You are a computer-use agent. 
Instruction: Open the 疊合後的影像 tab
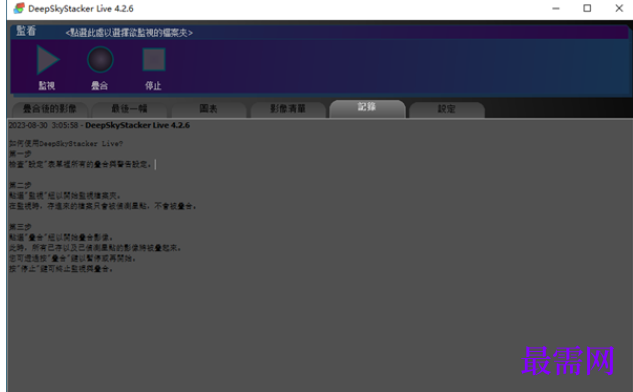coord(50,109)
